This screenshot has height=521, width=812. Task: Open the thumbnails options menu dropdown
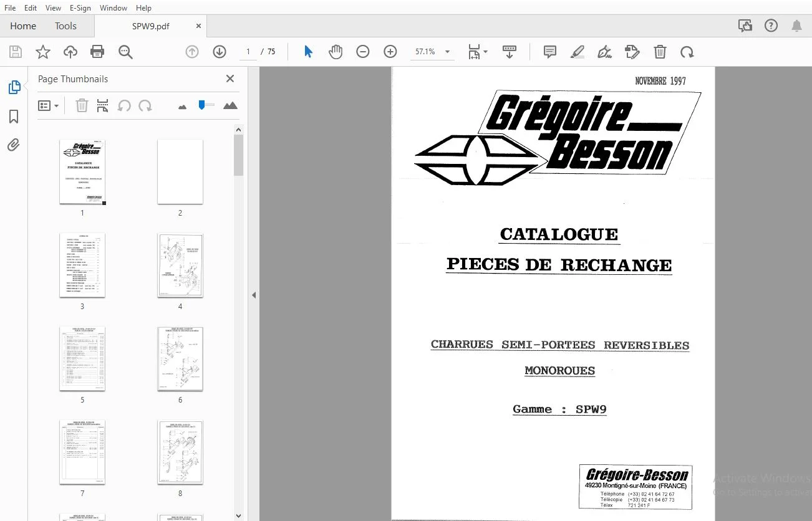coord(48,106)
